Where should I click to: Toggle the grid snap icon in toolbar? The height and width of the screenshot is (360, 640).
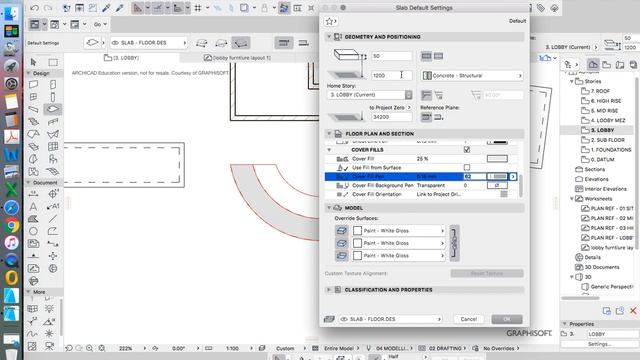pos(198,8)
